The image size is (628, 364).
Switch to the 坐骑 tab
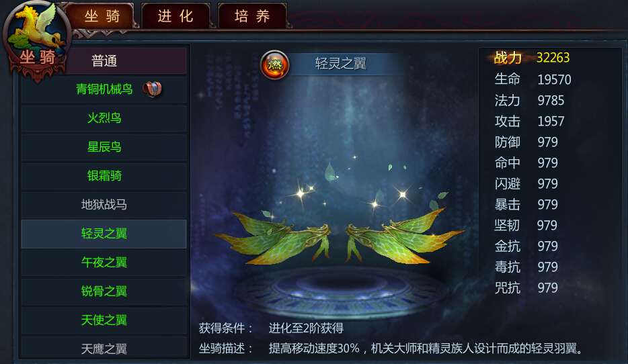click(x=102, y=16)
